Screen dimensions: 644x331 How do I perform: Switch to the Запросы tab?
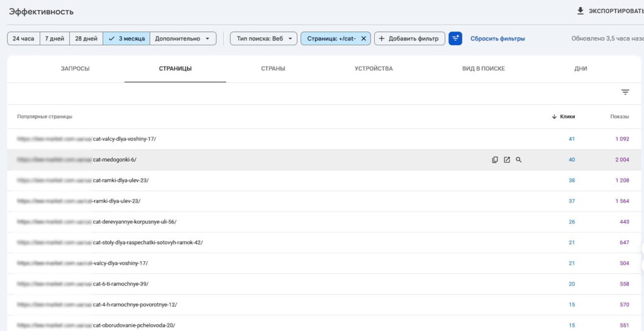75,69
